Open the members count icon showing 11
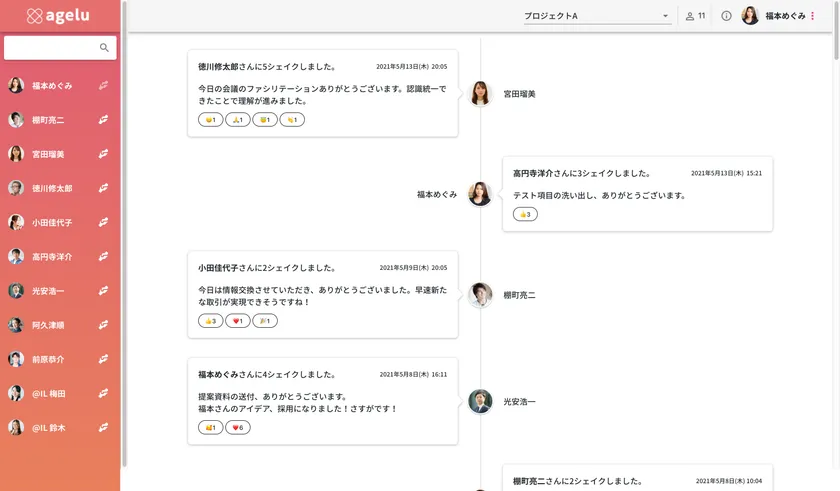This screenshot has width=840, height=491. tap(695, 16)
